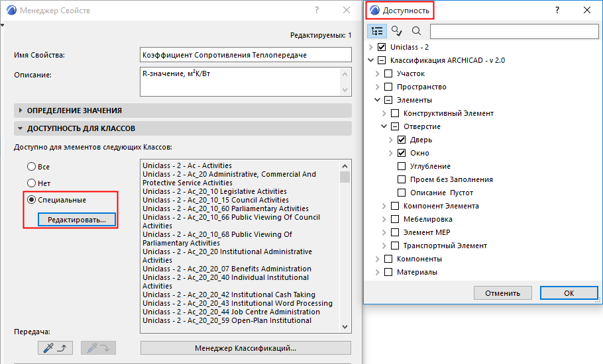Viewport: 603px width, 364px height.
Task: Click scroll-up arrow of the classes list
Action: pyautogui.click(x=345, y=166)
